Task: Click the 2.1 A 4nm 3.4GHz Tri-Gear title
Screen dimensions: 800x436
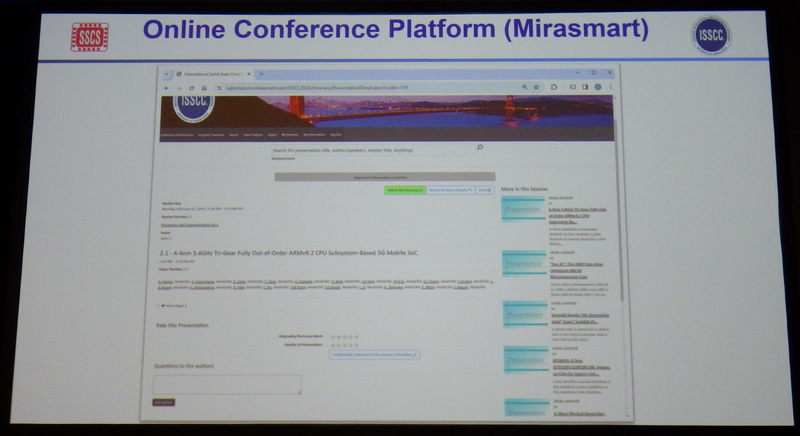Action: [x=289, y=253]
